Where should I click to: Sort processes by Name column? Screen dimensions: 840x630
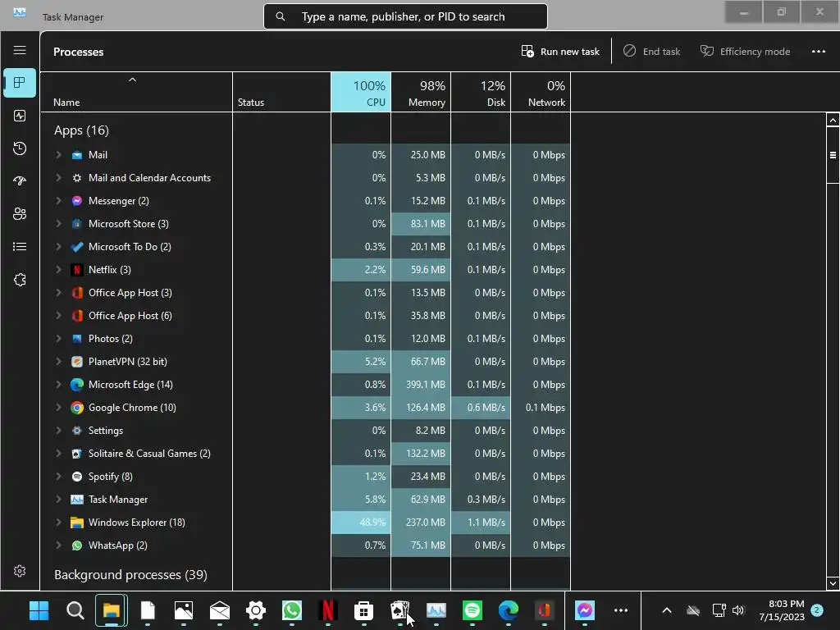pos(137,92)
